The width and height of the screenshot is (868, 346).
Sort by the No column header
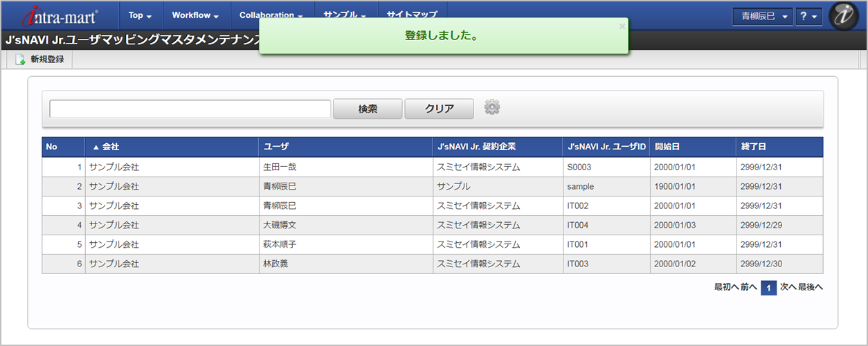(x=64, y=147)
